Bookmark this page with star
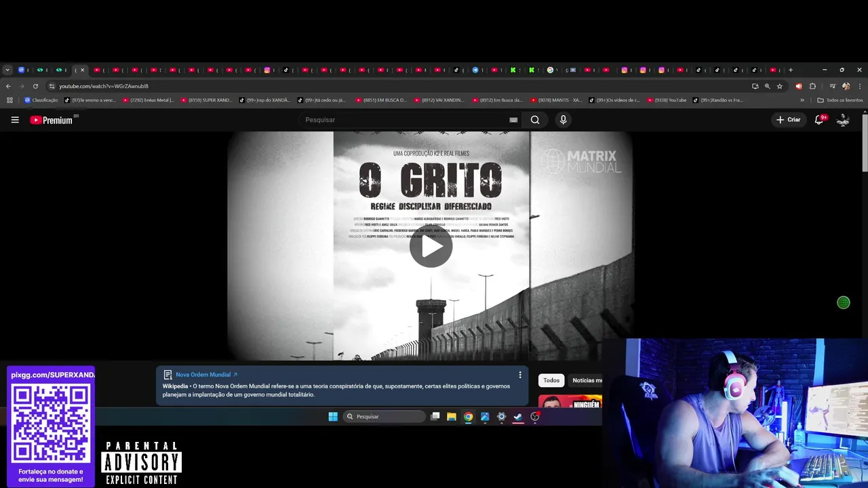This screenshot has width=868, height=488. point(780,86)
